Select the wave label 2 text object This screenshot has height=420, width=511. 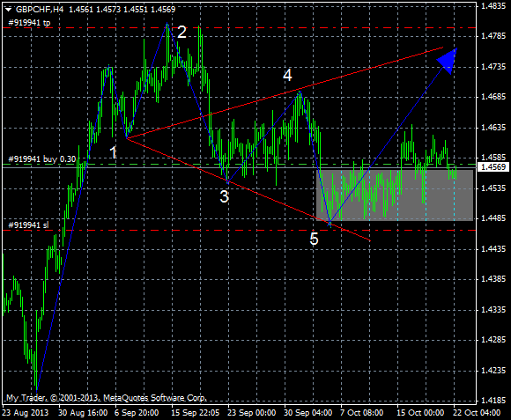tap(181, 32)
